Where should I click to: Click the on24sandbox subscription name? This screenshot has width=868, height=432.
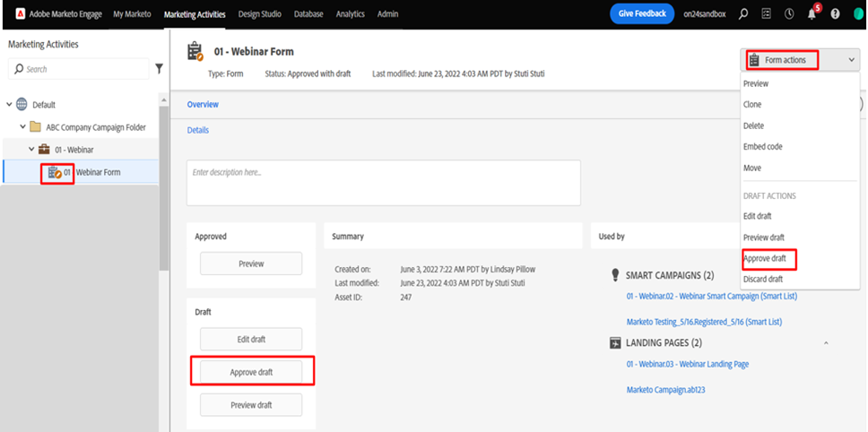click(704, 14)
